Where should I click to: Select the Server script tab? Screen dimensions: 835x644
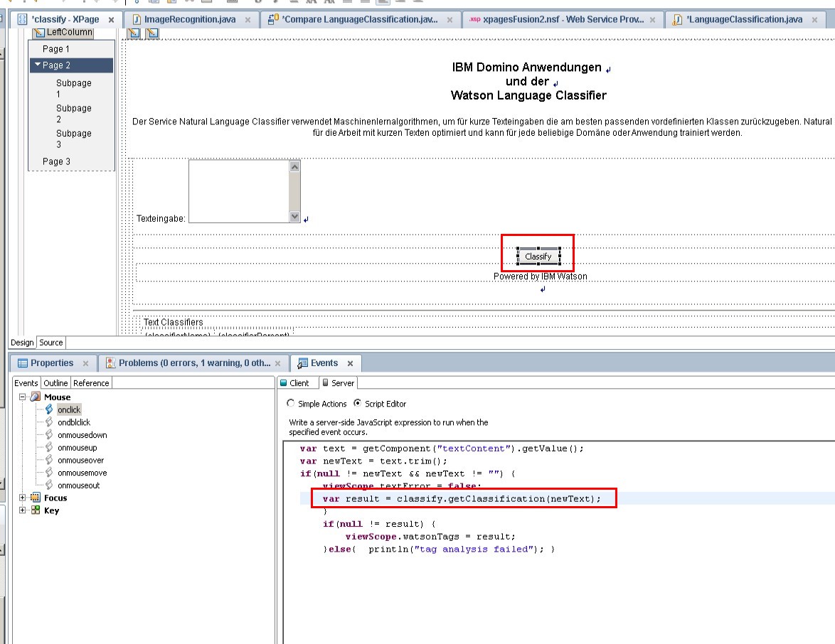click(338, 382)
